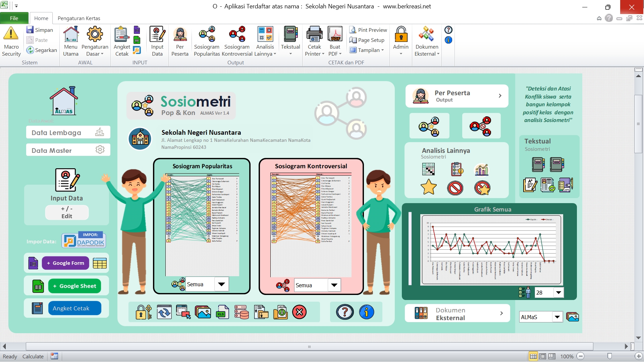644x362 pixels.
Task: Click the Macro Security warning icon
Action: click(x=11, y=34)
